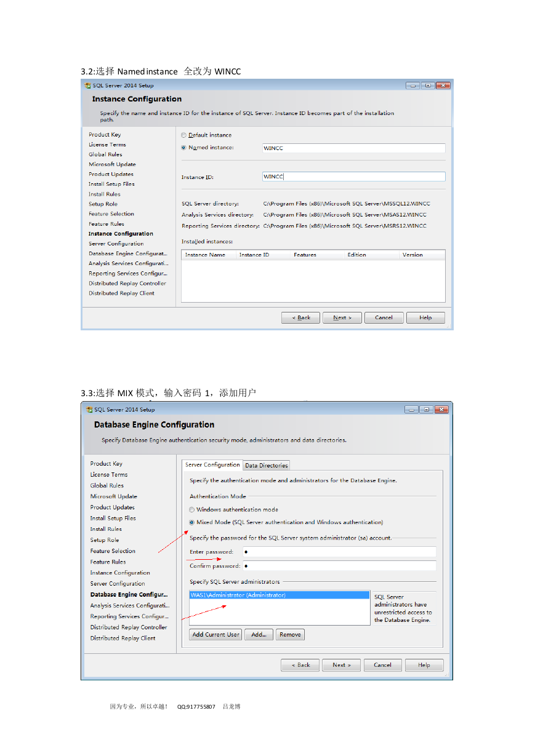Click the "Add..." button
The height and width of the screenshot is (756, 535).
[259, 635]
